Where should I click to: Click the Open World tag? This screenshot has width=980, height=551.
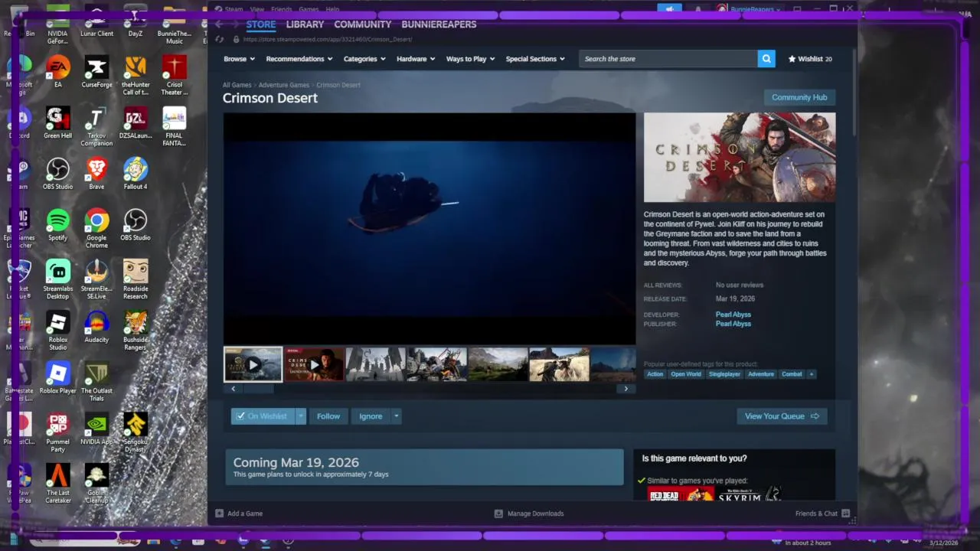pyautogui.click(x=686, y=374)
